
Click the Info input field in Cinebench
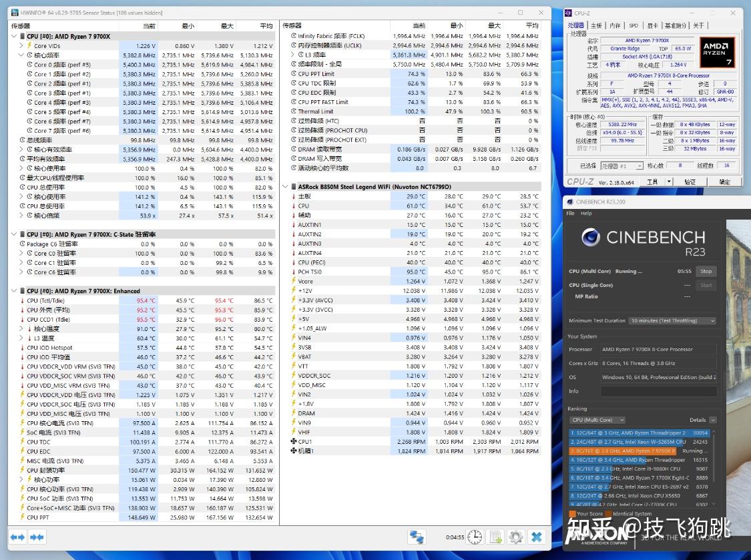pyautogui.click(x=659, y=391)
